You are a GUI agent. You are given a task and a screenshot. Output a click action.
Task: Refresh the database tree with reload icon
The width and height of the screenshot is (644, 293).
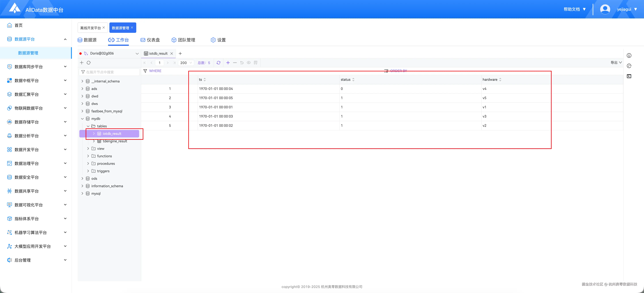point(89,63)
